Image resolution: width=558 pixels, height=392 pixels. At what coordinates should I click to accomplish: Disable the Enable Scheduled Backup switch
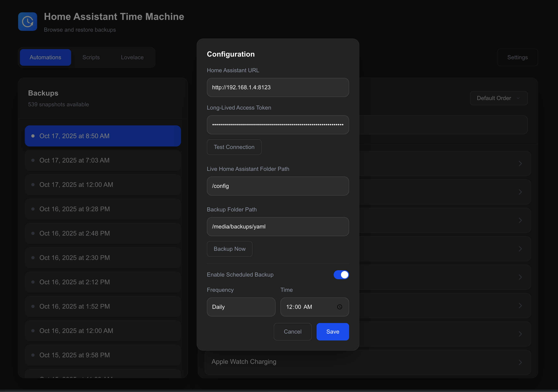(x=341, y=275)
